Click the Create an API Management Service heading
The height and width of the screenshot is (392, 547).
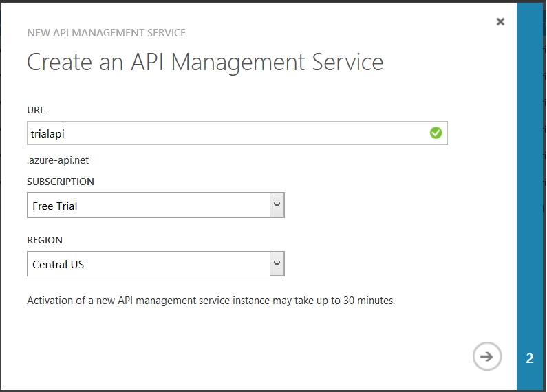(x=205, y=62)
